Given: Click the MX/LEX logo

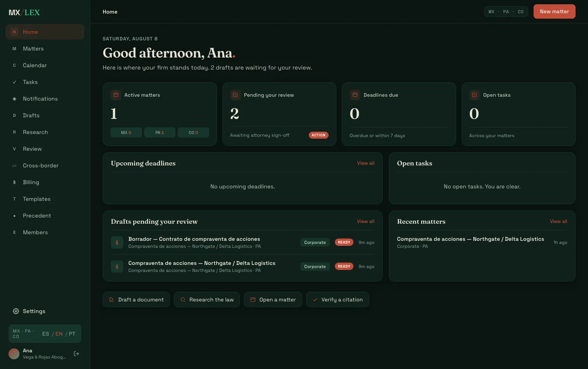Looking at the screenshot, I should pyautogui.click(x=24, y=12).
